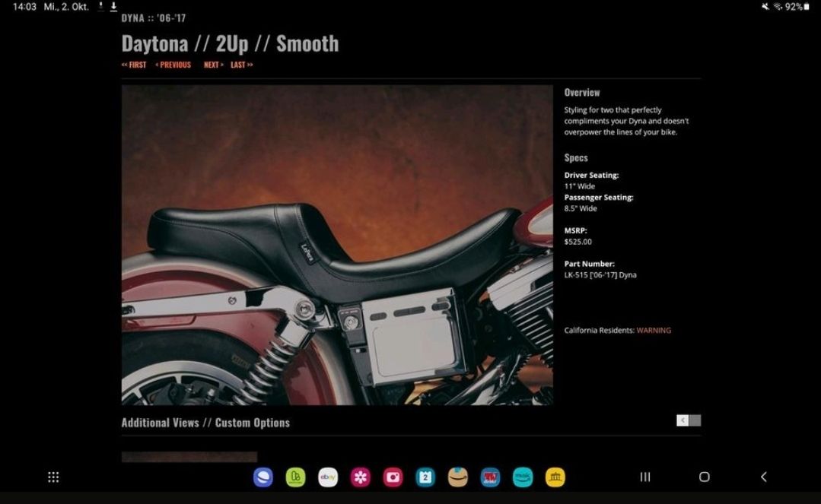Open the eBay app in the dock
Screen dimensions: 821x504
click(x=328, y=477)
